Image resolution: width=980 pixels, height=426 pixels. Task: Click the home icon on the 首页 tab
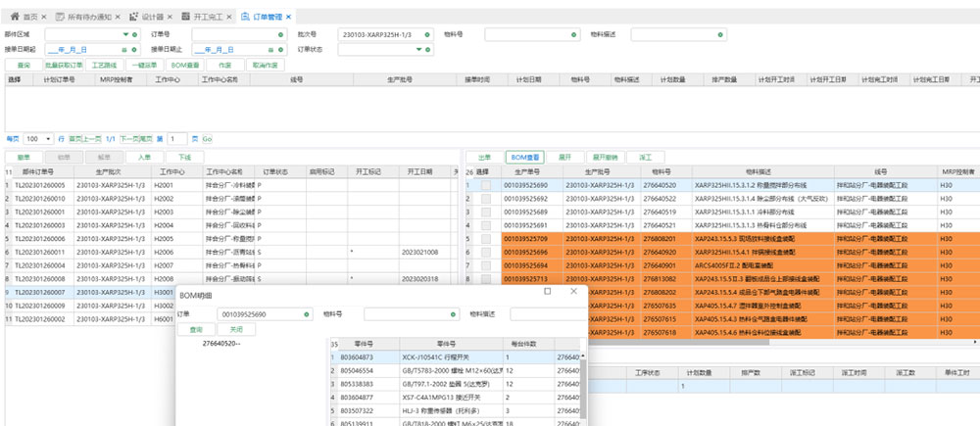coord(13,16)
